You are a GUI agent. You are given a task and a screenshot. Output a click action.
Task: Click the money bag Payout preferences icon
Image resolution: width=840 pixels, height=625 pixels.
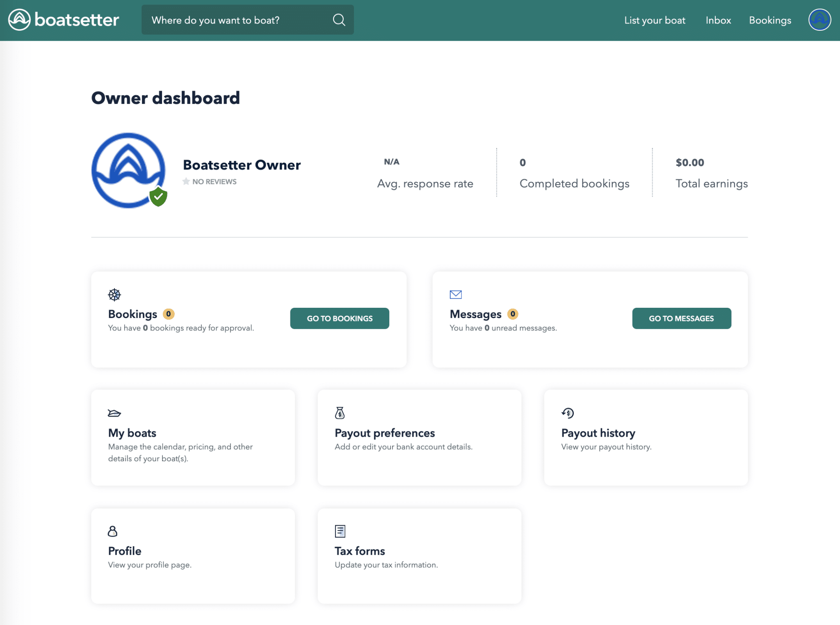[340, 413]
